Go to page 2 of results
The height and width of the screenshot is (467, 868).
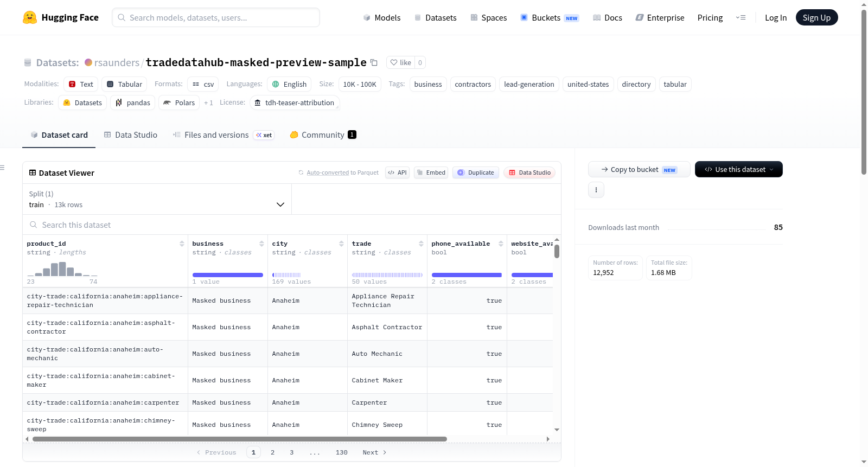[272, 452]
